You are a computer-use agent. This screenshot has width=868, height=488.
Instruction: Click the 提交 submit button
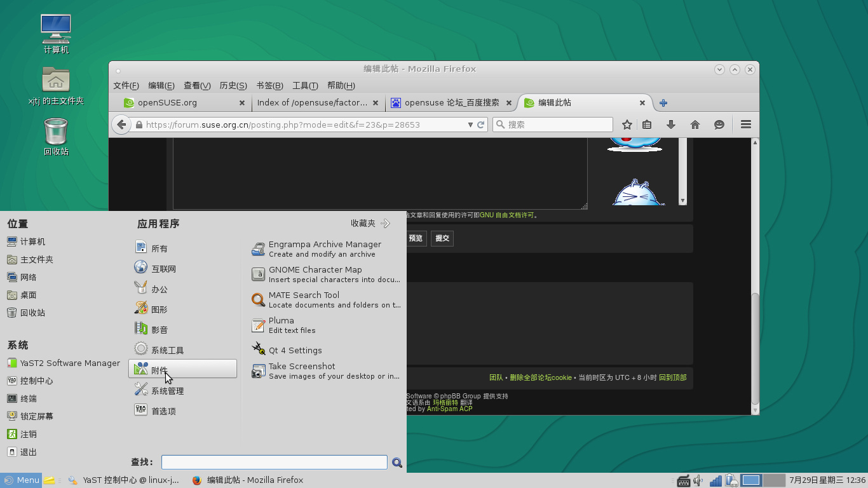coord(442,238)
